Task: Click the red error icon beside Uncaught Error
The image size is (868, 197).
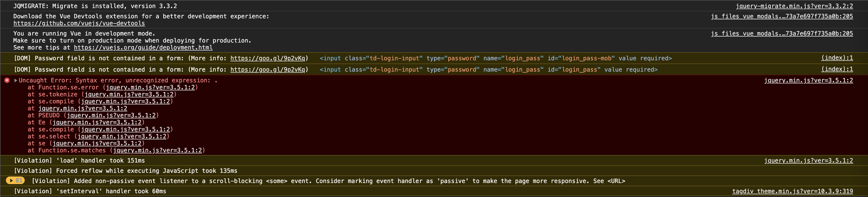Action: 7,80
